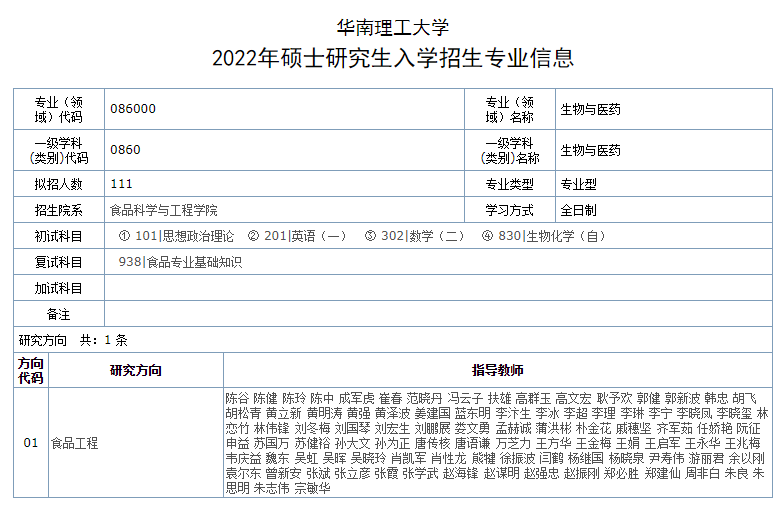Click column header 研究方向
This screenshot has height=517, width=784.
pos(136,370)
